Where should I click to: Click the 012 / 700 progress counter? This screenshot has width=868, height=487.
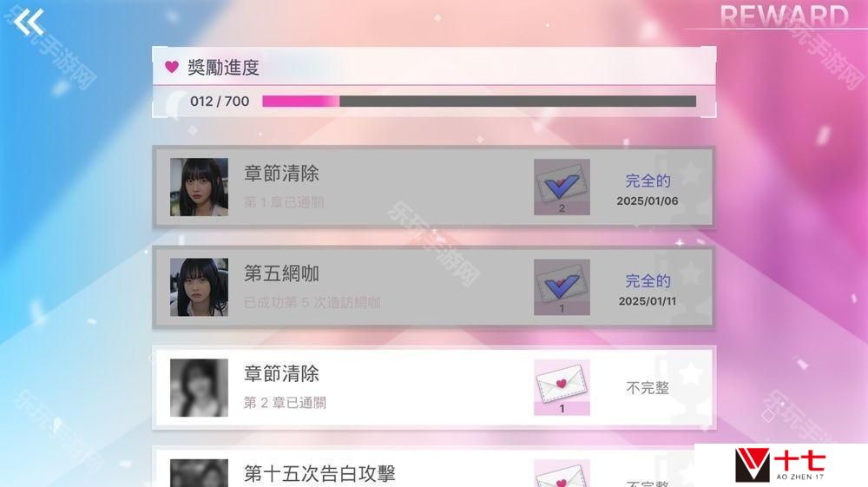pos(220,102)
